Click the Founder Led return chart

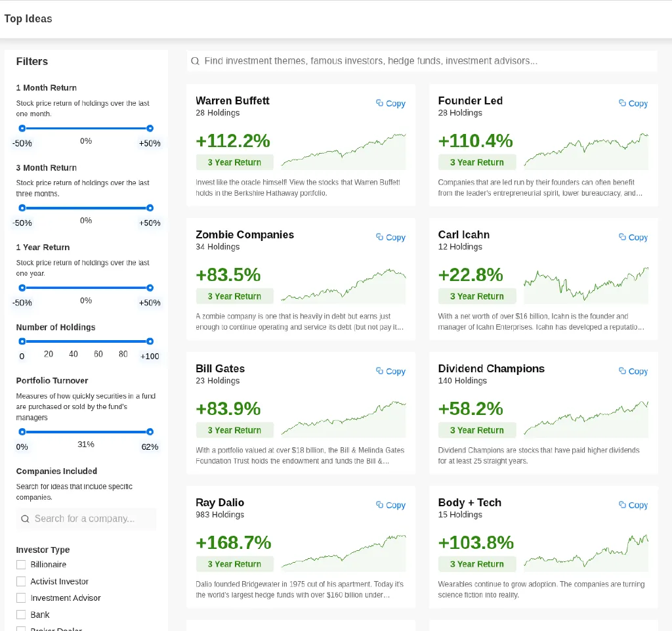(586, 151)
